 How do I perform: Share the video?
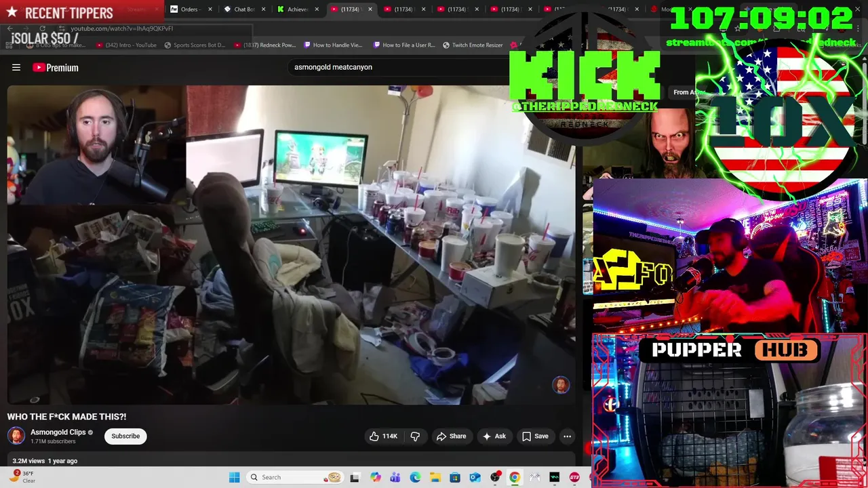click(451, 436)
